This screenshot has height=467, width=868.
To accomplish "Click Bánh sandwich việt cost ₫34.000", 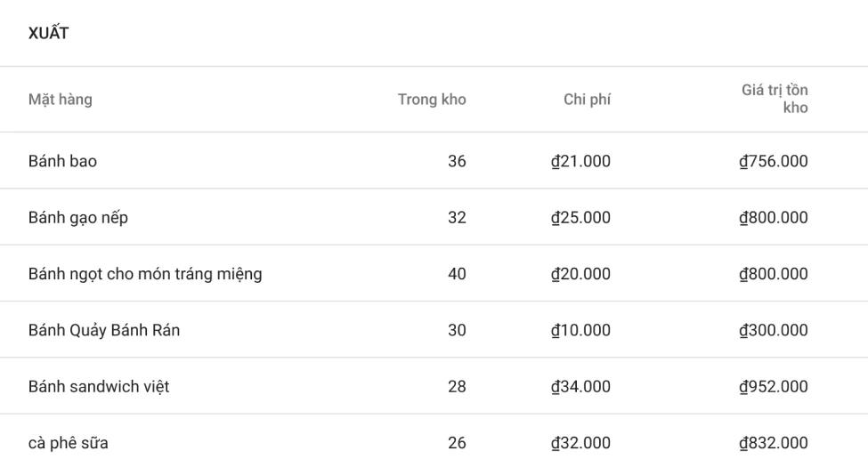I will (x=580, y=386).
